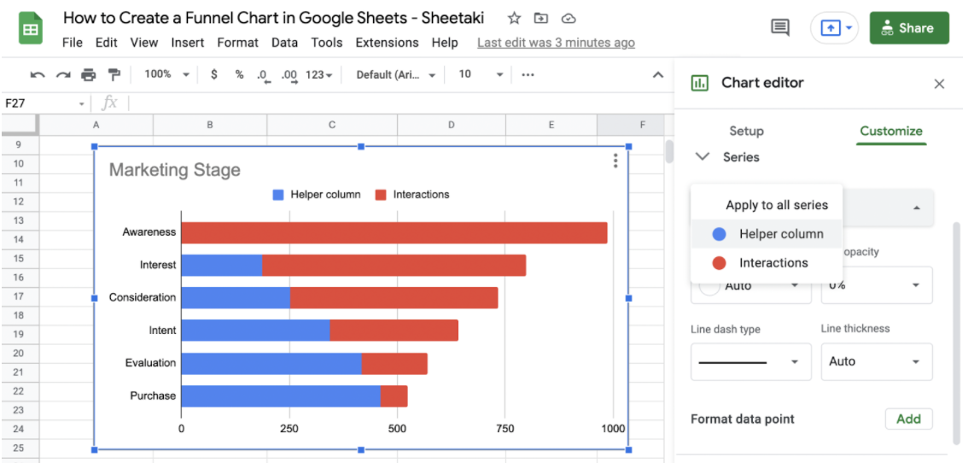980x463 pixels.
Task: Open the Line thickness Auto dropdown
Action: point(876,361)
